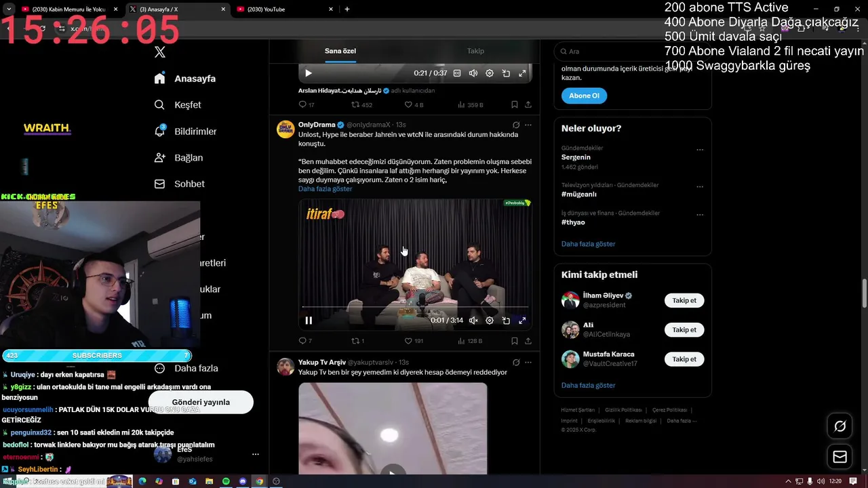Screen dimensions: 868x488
Task: Show more follow suggestions under Kimi takip etmeli
Action: pos(588,386)
